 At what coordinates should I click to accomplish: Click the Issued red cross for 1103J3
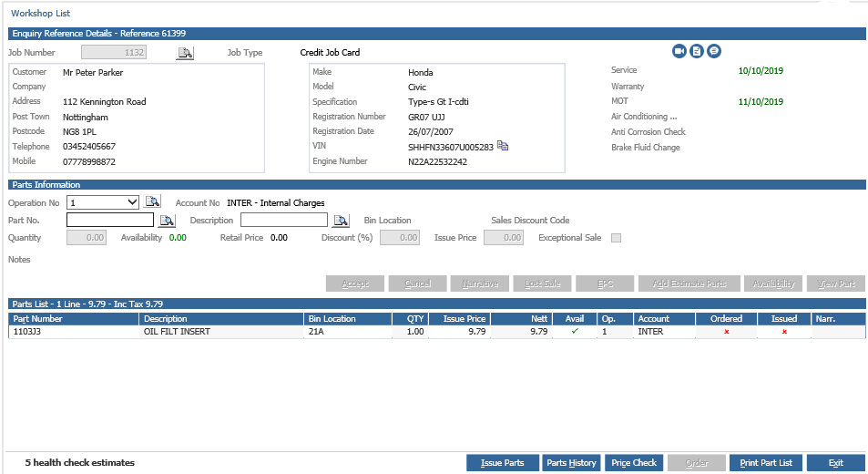pyautogui.click(x=784, y=332)
